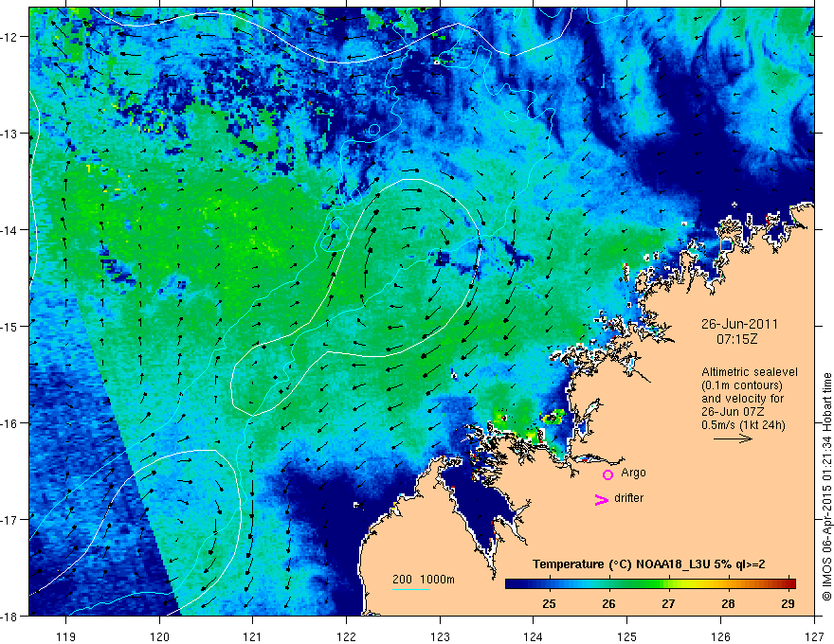Click the latitude label -15
Screen dimensions: 834x644
(x=10, y=326)
